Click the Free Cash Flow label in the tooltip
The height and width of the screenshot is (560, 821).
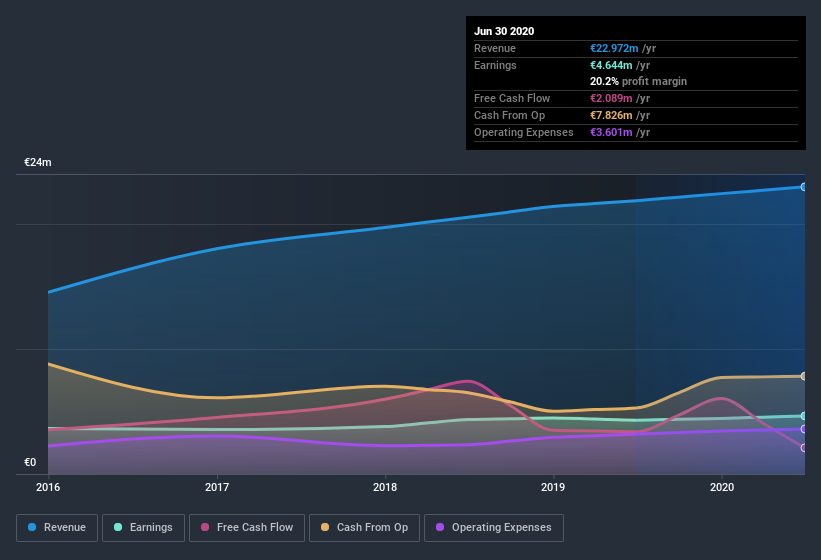click(x=512, y=98)
